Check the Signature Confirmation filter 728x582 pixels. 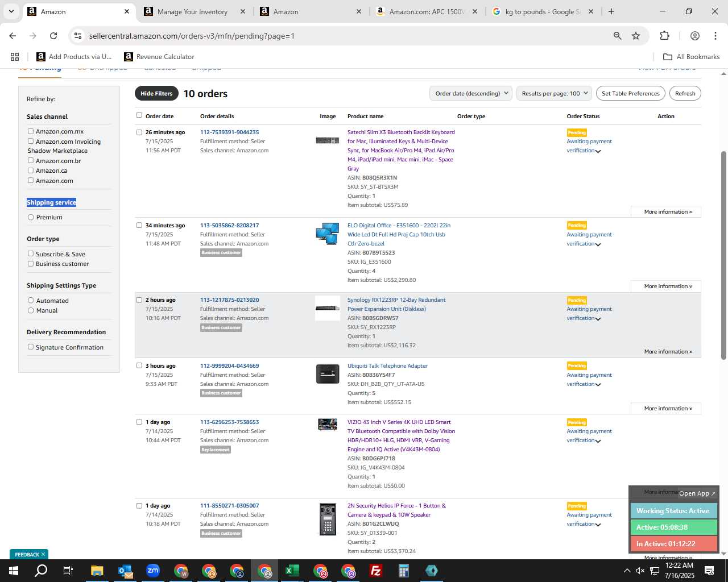tap(31, 347)
